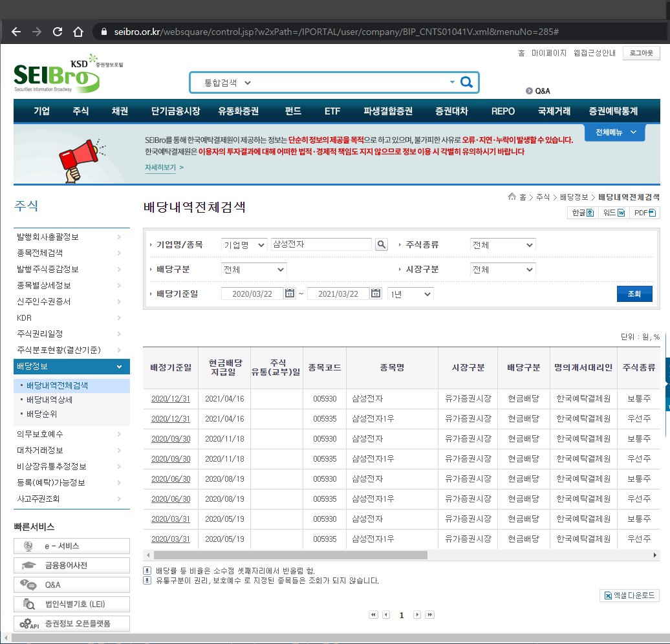Viewport: 670px width, 644px height.
Task: Open the REPO main menu
Action: coord(503,111)
